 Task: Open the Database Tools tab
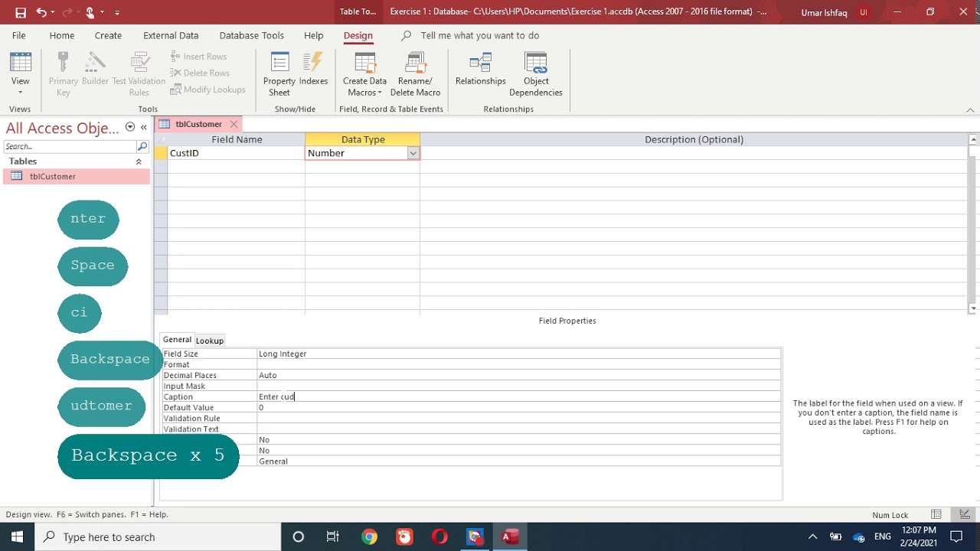pyautogui.click(x=251, y=35)
